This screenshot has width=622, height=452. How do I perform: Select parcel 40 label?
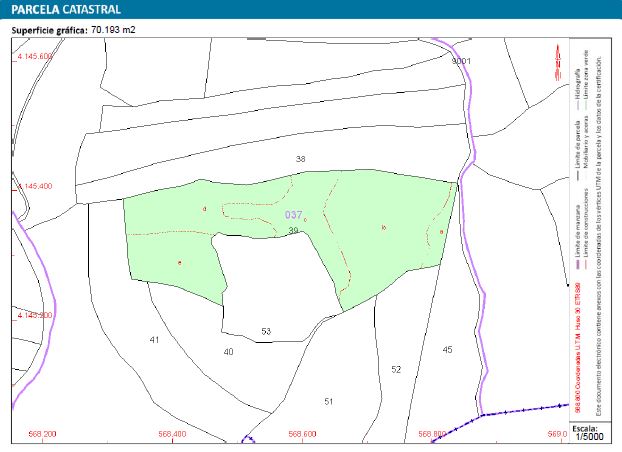click(228, 352)
